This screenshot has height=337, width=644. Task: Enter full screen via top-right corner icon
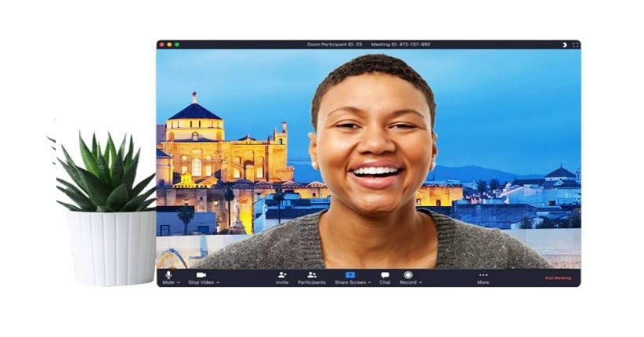pos(576,45)
